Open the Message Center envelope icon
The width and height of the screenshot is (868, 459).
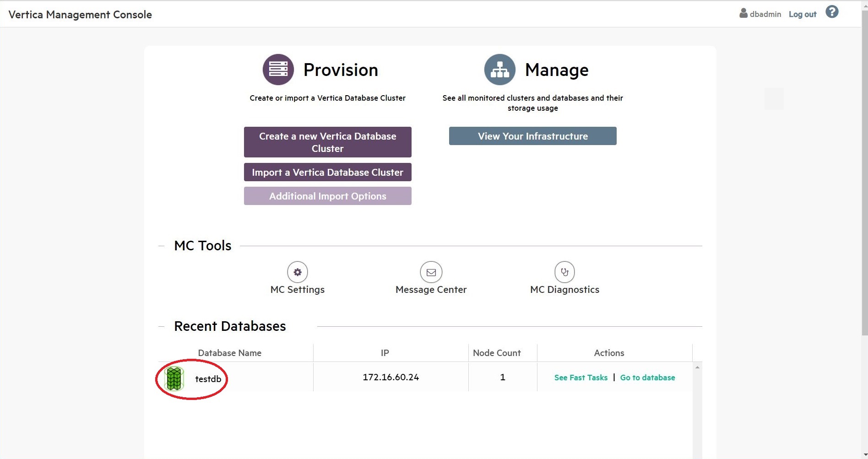pos(431,272)
